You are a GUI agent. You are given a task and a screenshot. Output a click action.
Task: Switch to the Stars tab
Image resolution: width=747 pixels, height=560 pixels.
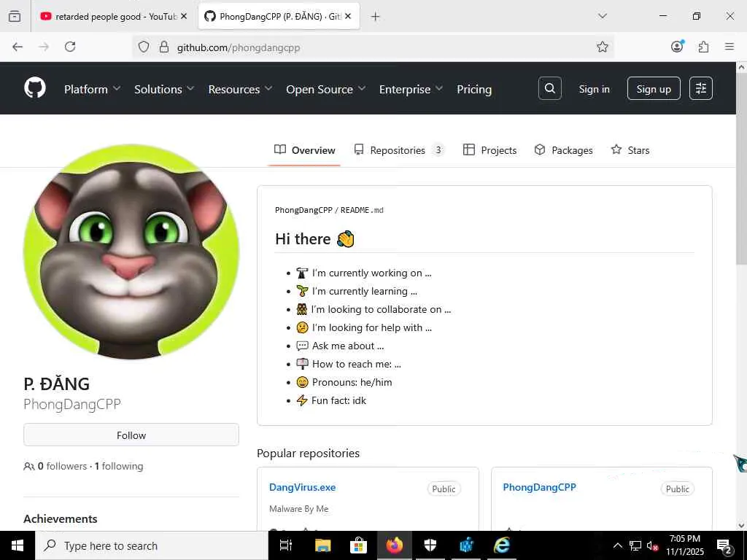point(630,150)
